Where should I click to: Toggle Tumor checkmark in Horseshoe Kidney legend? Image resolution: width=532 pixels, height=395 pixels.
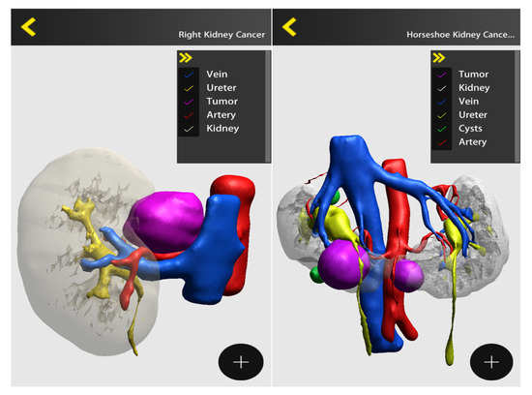[441, 75]
